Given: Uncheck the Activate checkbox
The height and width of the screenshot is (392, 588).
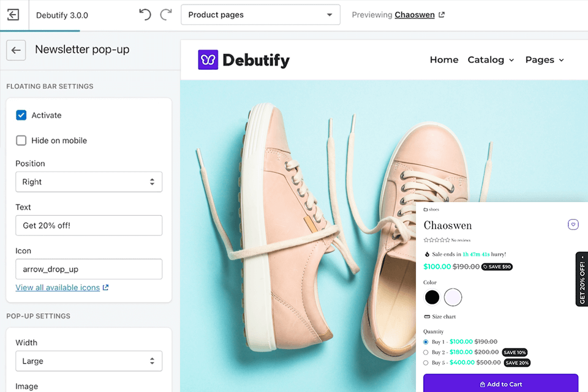Looking at the screenshot, I should (21, 115).
